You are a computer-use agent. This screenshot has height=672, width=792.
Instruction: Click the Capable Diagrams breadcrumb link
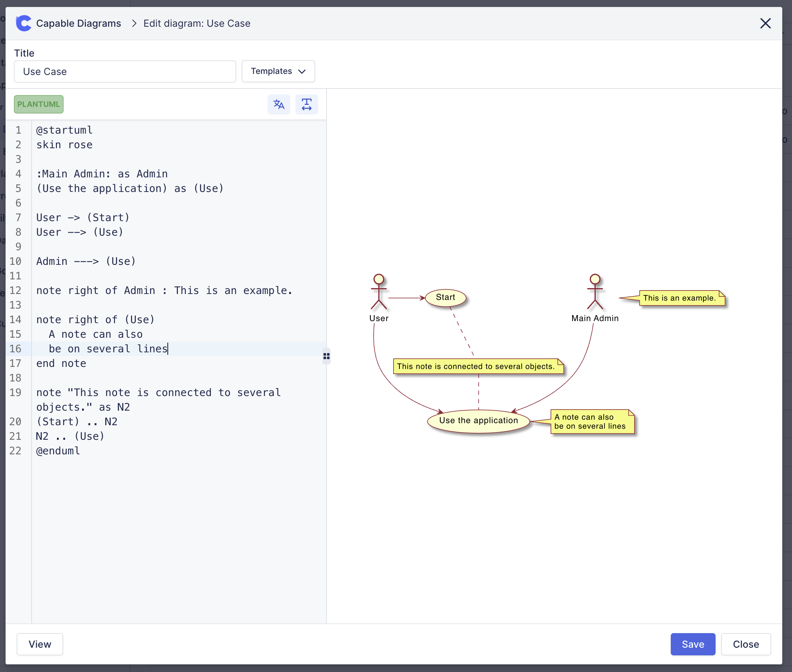[x=79, y=23]
